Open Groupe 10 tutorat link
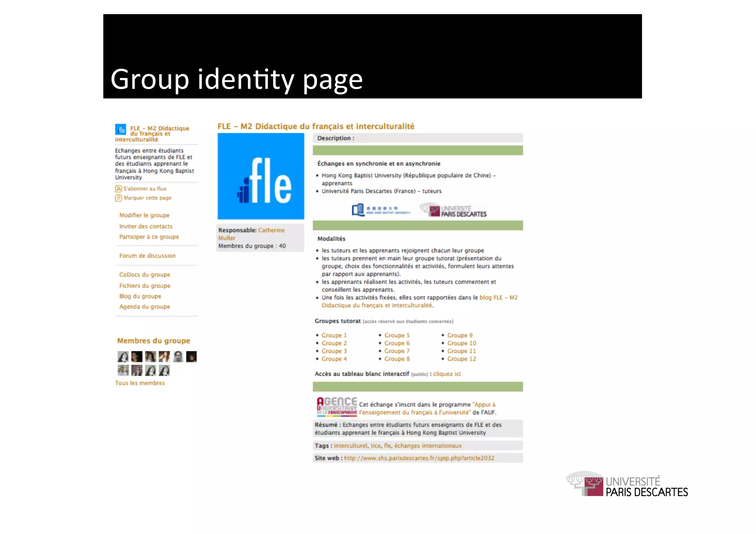This screenshot has height=534, width=756. coord(462,343)
